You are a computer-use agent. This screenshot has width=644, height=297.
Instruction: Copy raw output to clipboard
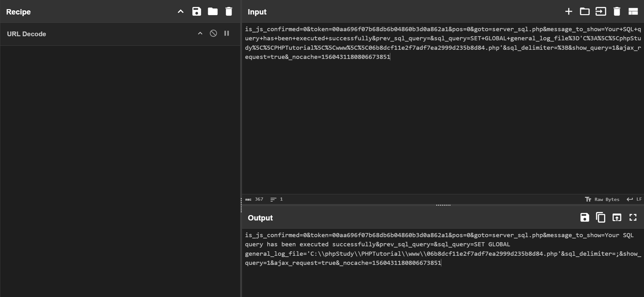click(601, 217)
